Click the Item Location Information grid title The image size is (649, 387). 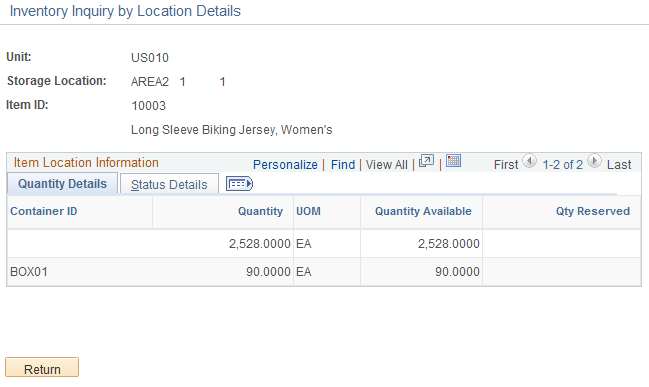[86, 163]
